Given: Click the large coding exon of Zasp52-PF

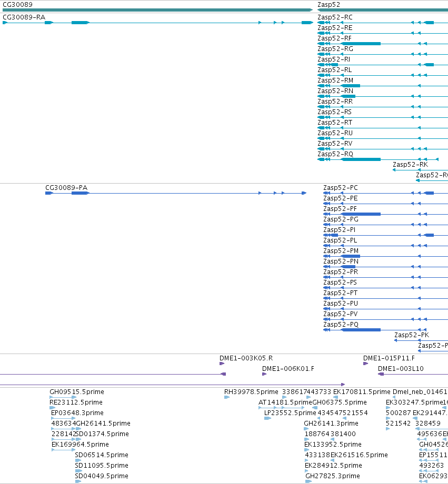Looking at the screenshot, I should 361,214.
